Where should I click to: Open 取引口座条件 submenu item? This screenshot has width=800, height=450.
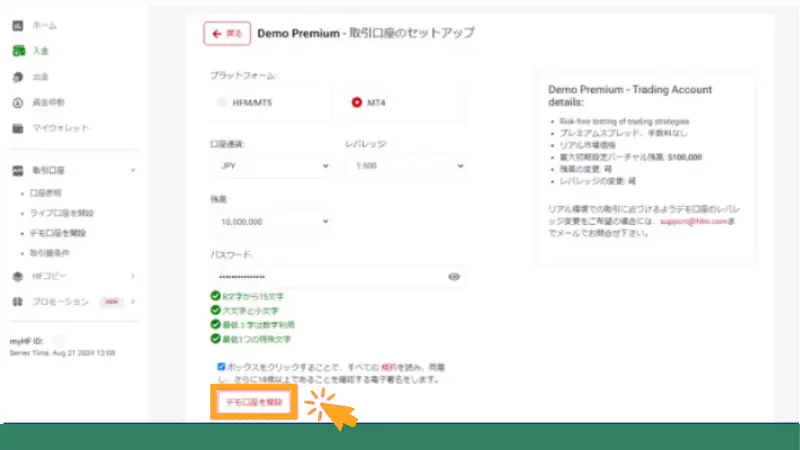coord(49,253)
